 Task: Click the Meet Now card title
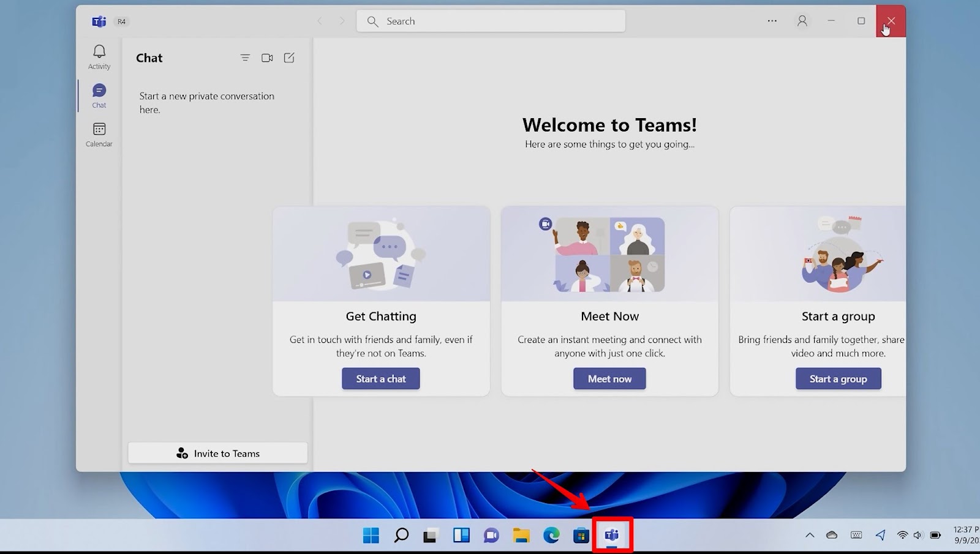pyautogui.click(x=609, y=316)
